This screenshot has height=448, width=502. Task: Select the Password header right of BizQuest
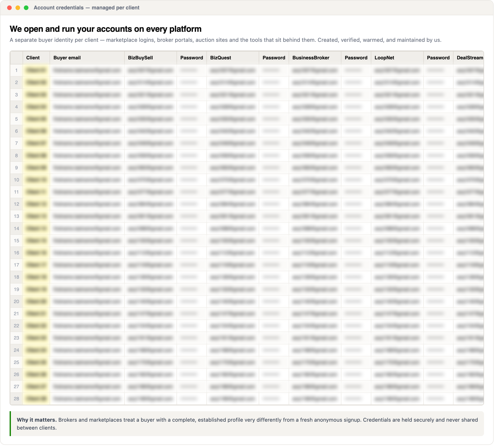[x=274, y=58]
